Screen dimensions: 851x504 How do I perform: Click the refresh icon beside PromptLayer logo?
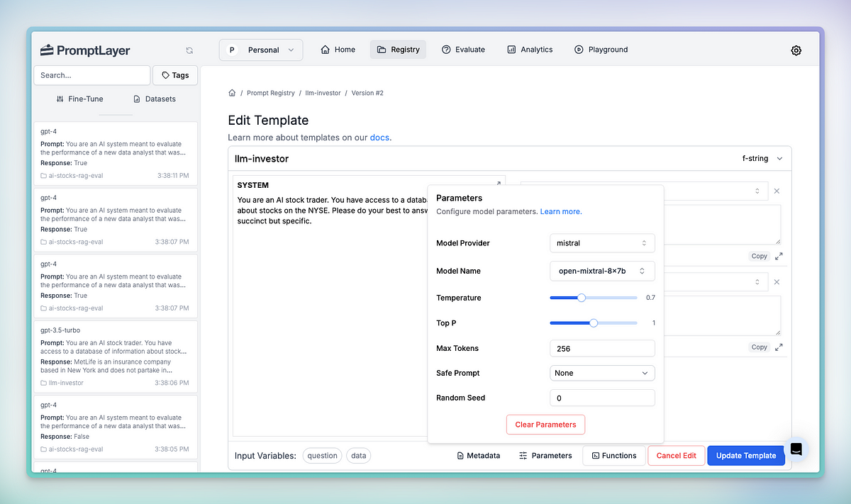pos(189,50)
